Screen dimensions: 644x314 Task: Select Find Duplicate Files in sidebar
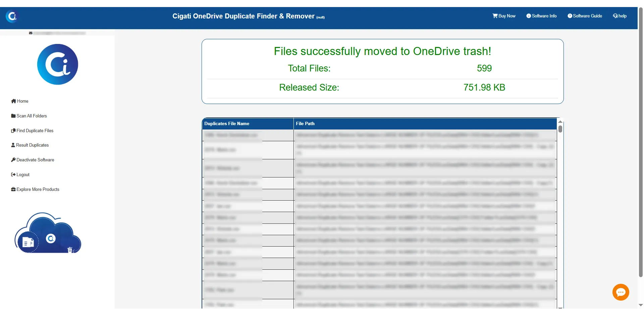point(32,130)
